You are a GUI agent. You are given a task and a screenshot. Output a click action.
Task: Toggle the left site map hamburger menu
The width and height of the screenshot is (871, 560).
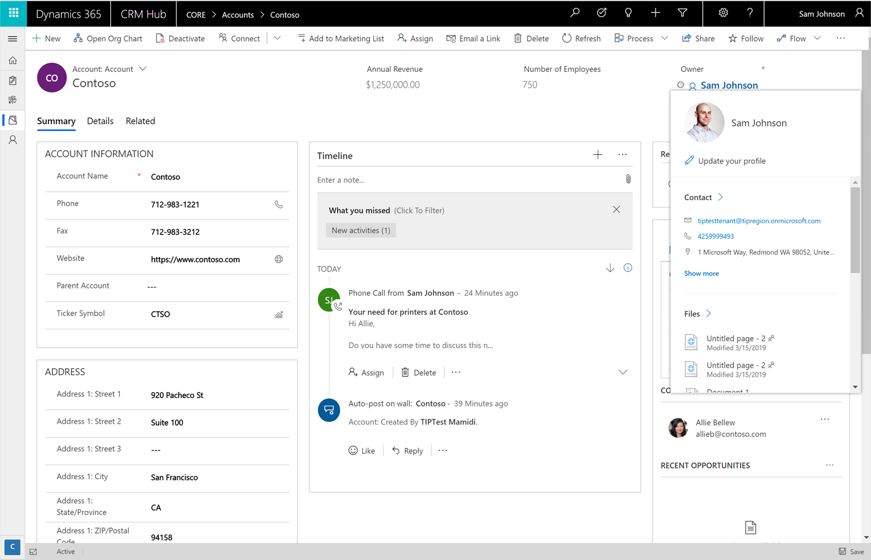coord(13,39)
